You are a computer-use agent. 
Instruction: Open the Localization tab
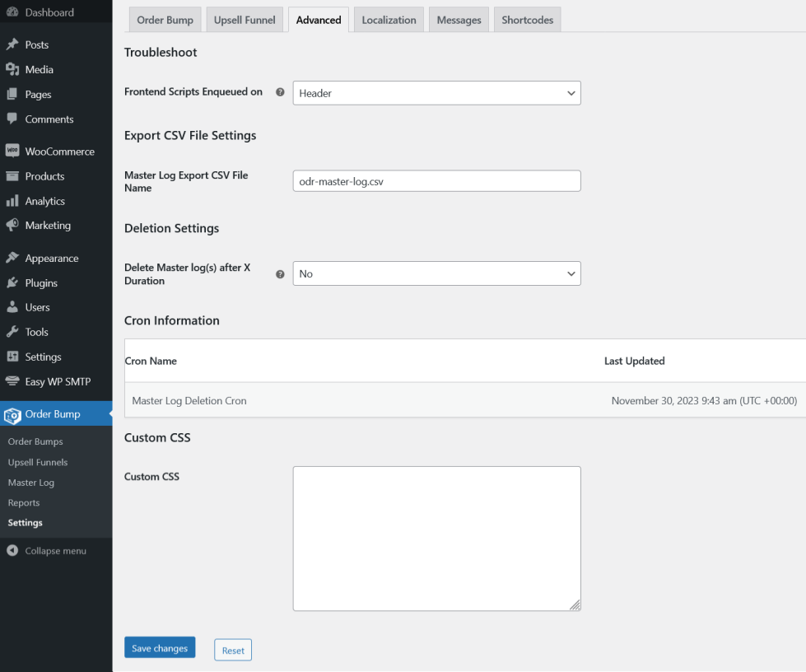click(x=389, y=20)
